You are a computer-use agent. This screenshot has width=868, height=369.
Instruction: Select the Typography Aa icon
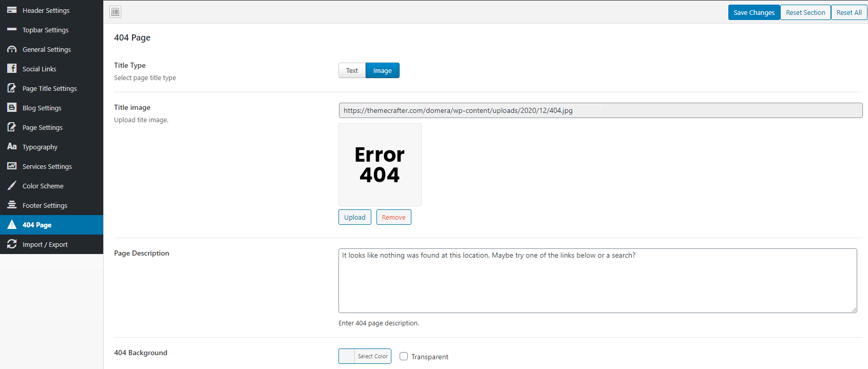click(x=12, y=147)
